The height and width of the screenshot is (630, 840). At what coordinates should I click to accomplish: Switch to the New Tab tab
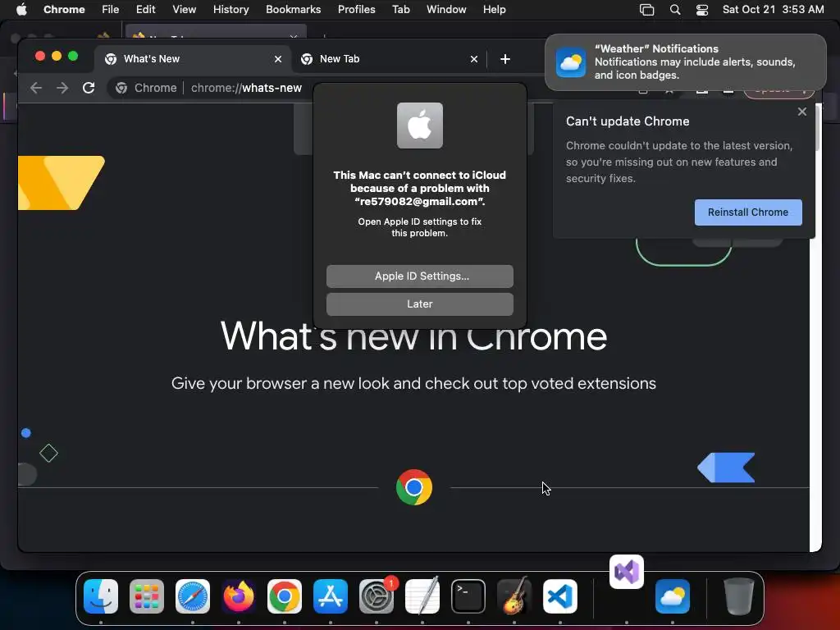point(389,59)
